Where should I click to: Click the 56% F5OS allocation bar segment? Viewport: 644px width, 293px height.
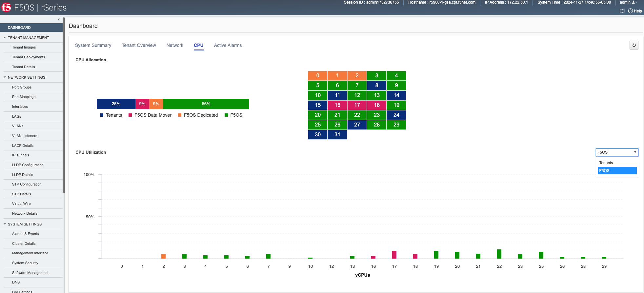(x=206, y=104)
